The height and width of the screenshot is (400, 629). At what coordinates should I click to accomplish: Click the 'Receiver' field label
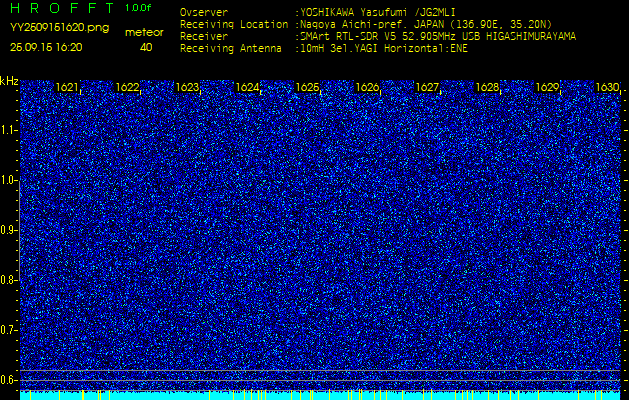(204, 37)
